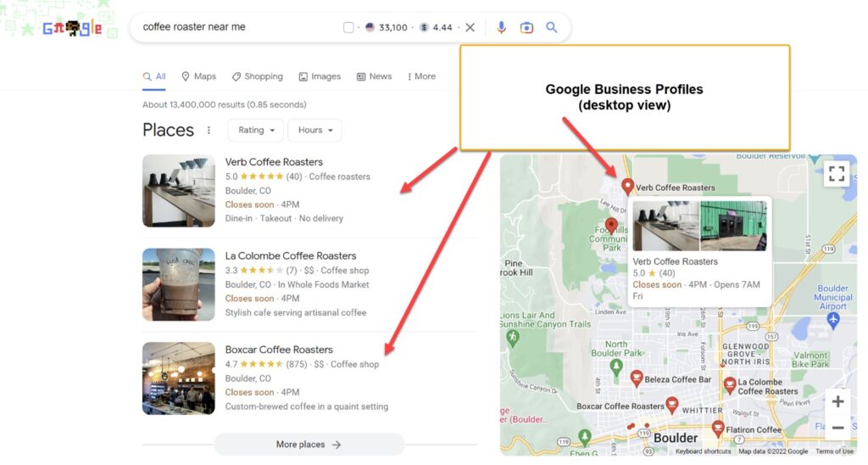Open the Places three-dot options menu
Viewport: 868px width, 465px height.
click(x=209, y=130)
